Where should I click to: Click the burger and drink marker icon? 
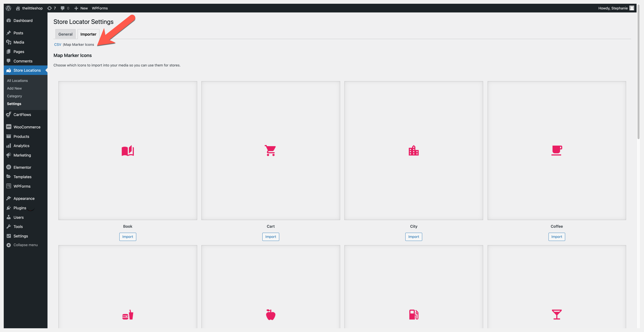[x=128, y=314]
